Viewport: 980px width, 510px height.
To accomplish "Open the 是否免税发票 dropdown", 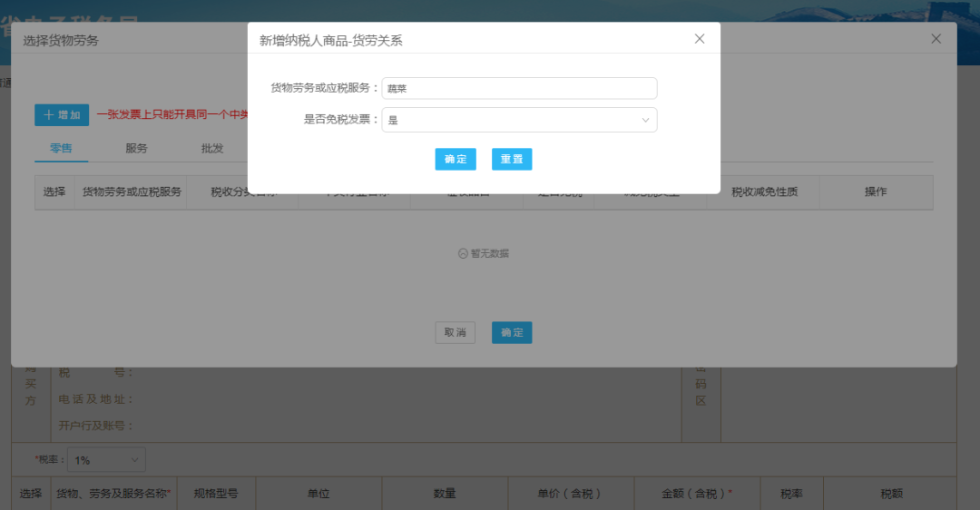I will click(x=519, y=120).
